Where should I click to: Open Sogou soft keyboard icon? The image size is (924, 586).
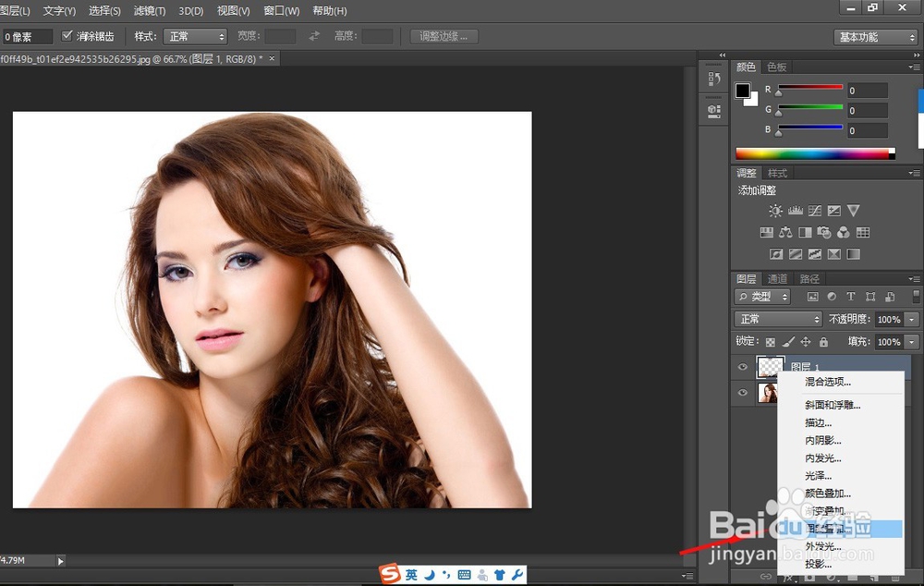(465, 575)
